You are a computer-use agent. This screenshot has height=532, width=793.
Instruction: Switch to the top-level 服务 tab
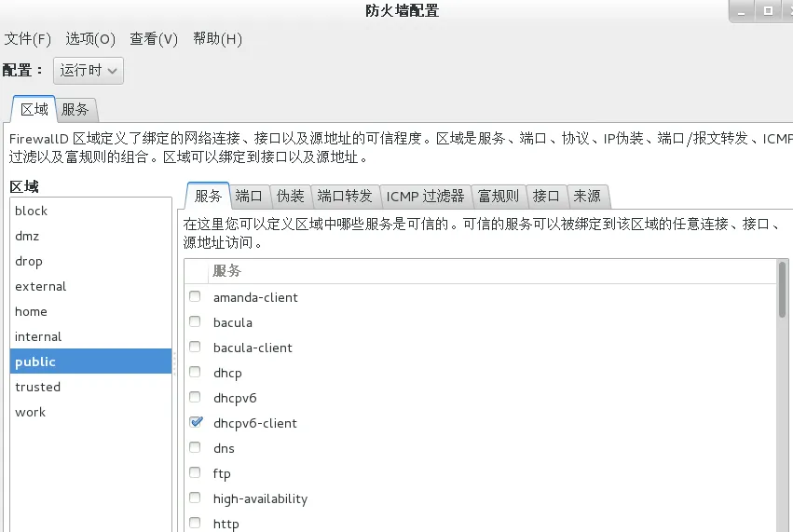(75, 109)
